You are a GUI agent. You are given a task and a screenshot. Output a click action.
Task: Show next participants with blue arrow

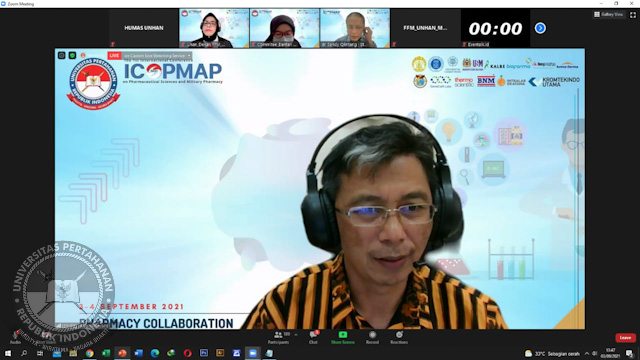tap(540, 28)
